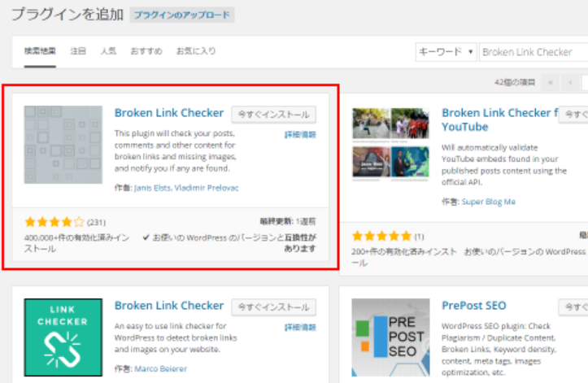Click the five-star rating of YouTube plugin
The image size is (588, 383).
pyautogui.click(x=381, y=236)
